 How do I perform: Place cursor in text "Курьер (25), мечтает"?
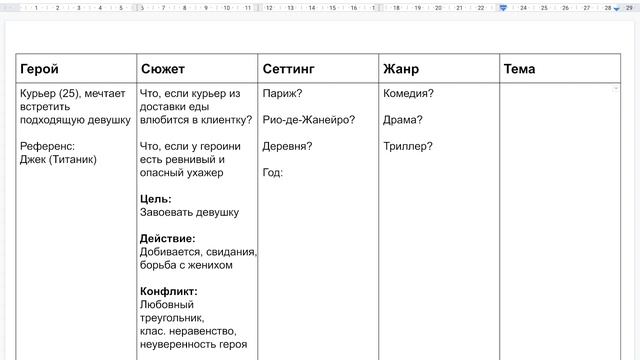click(x=73, y=93)
